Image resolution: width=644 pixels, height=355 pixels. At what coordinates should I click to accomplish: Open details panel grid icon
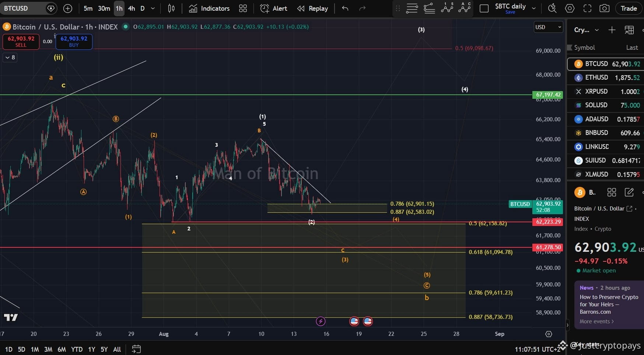pyautogui.click(x=612, y=192)
